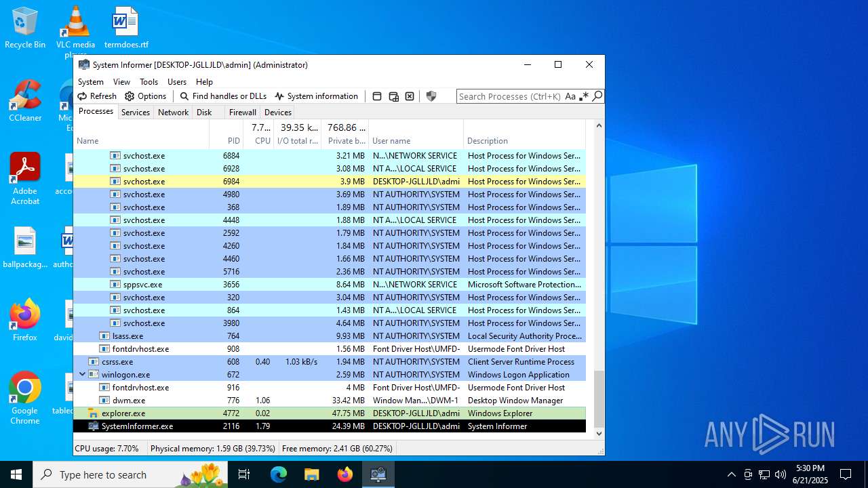Select the winlogon.exe process row

[x=330, y=375]
